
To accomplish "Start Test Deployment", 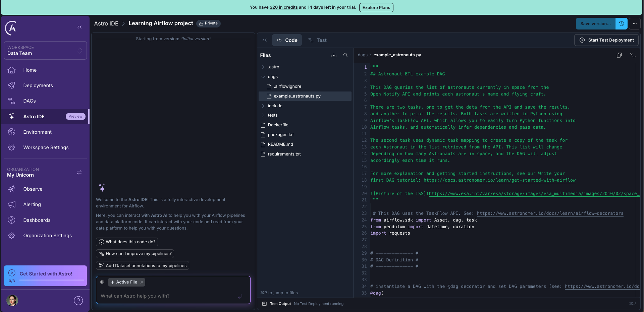I will (x=606, y=40).
